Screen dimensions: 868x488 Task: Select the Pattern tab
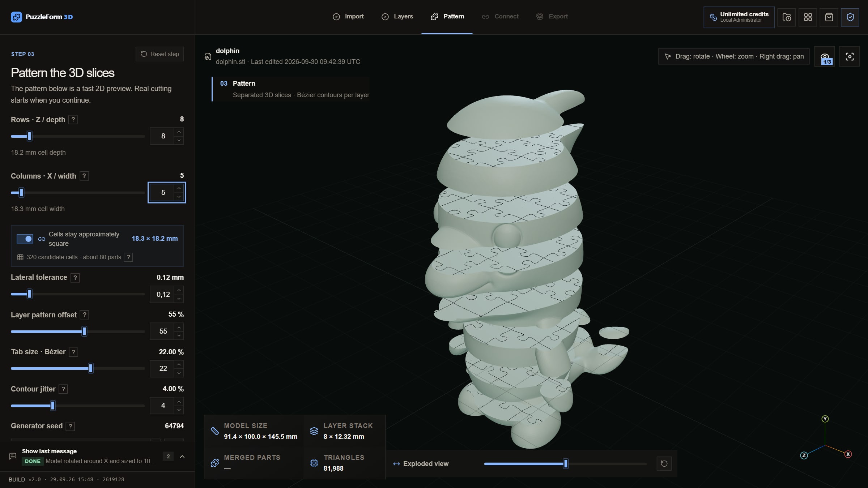447,17
